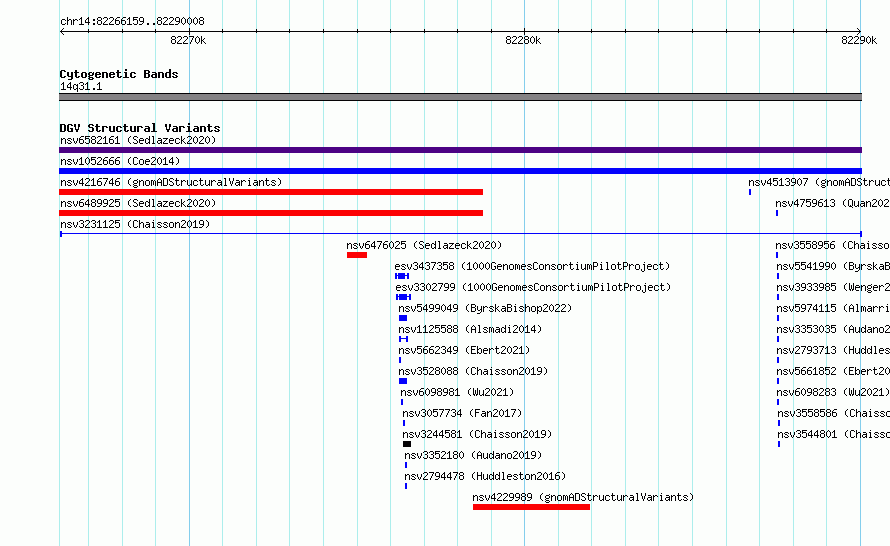Click the nsv3244581 (Chaisson2019) black glyph
Screen dimensions: 890x546
[407, 444]
